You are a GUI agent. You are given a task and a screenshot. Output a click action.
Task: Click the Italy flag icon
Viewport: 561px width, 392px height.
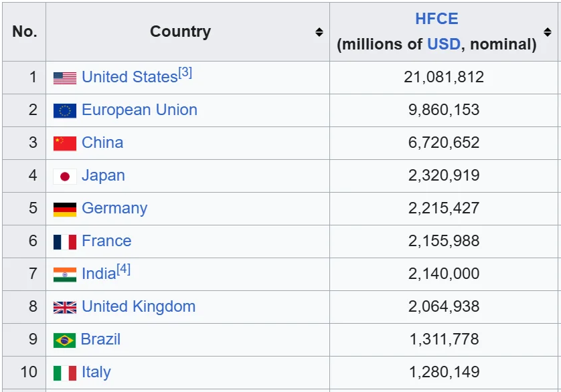[x=65, y=373]
